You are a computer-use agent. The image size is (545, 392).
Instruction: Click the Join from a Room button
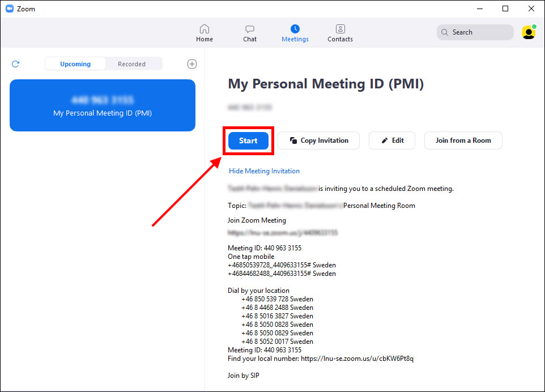463,140
